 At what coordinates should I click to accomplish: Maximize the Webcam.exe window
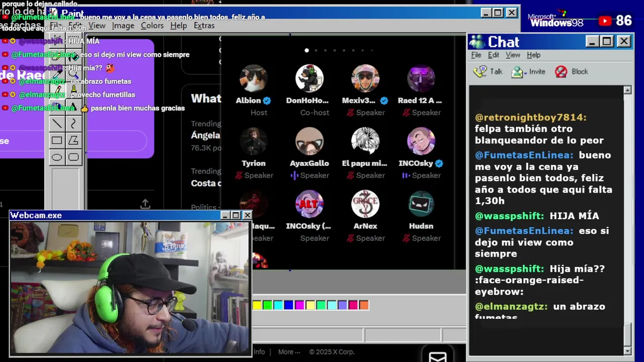point(235,215)
